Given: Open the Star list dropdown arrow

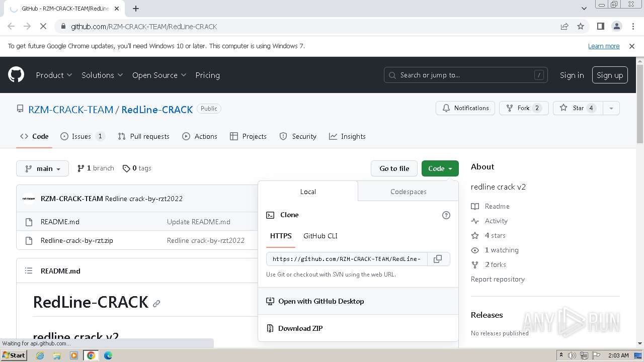Looking at the screenshot, I should tap(611, 108).
